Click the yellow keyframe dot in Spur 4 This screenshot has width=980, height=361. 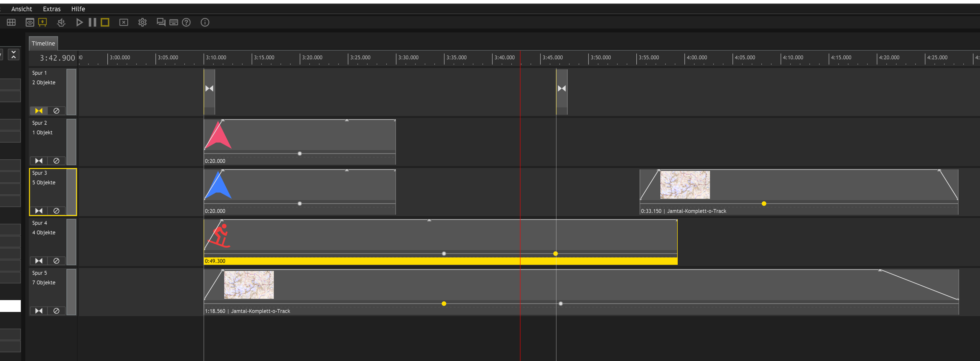pos(556,254)
